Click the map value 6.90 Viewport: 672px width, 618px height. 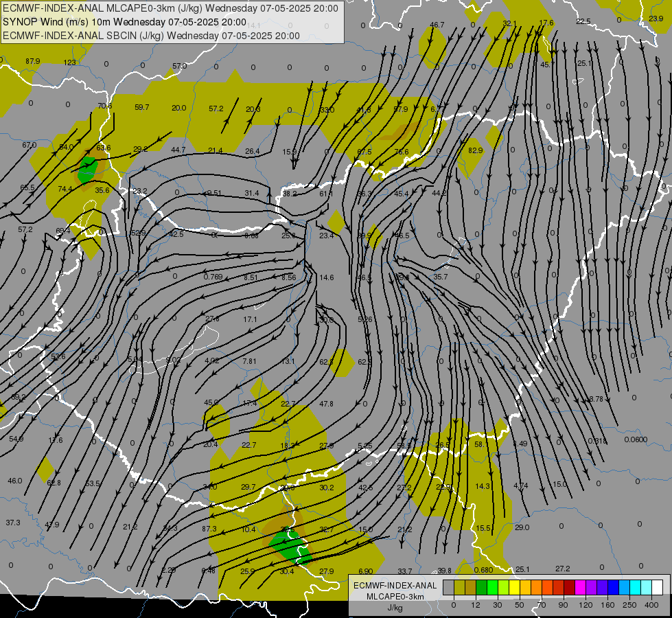(x=366, y=571)
